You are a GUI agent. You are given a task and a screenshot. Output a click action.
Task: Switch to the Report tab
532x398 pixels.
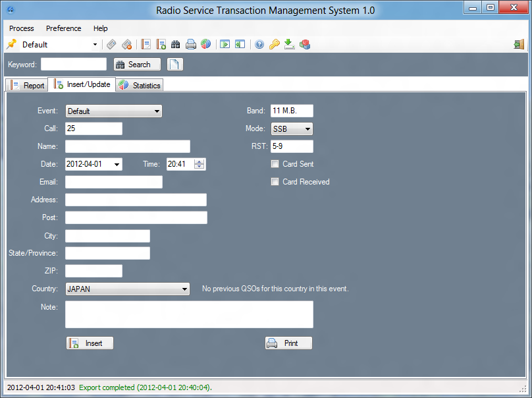(x=27, y=85)
